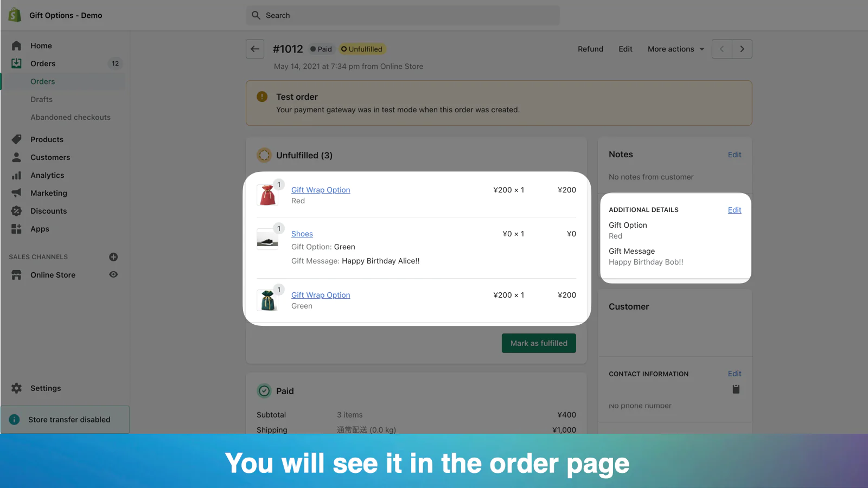Click the back arrow next to #1012
The width and height of the screenshot is (868, 488).
[x=255, y=49]
